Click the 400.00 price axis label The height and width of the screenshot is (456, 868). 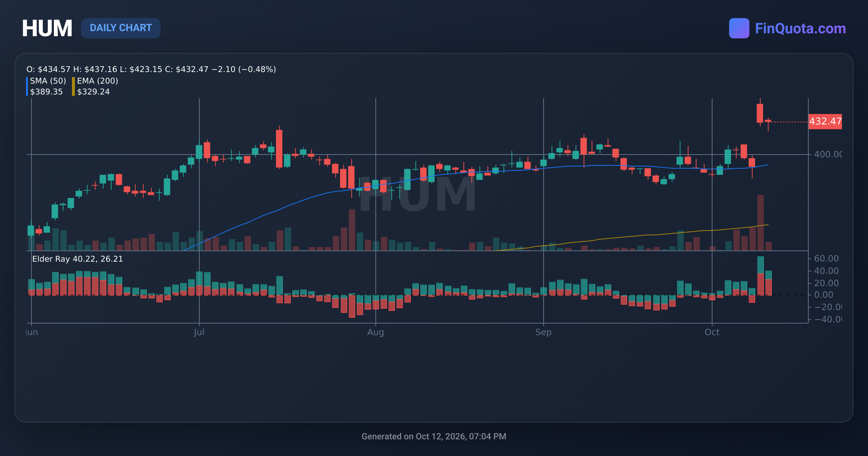coord(827,155)
